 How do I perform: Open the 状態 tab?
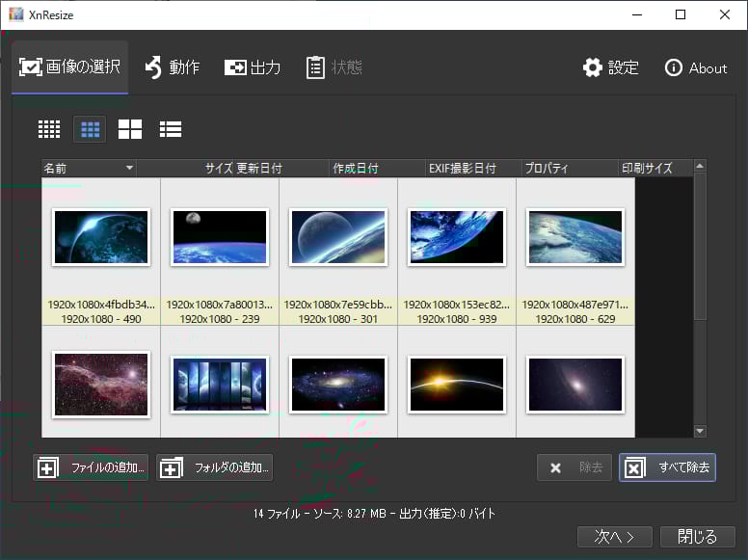(334, 67)
